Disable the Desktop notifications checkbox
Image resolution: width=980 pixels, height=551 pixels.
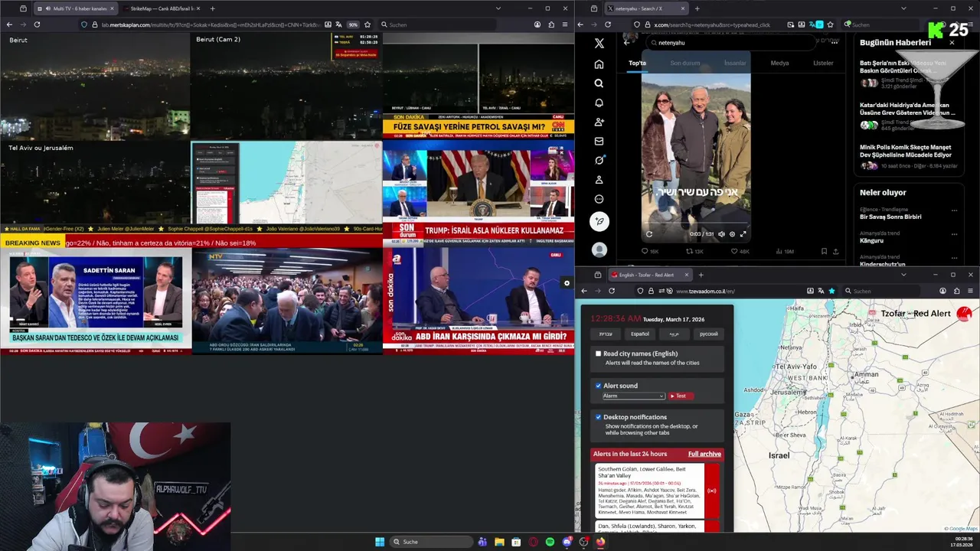click(598, 417)
